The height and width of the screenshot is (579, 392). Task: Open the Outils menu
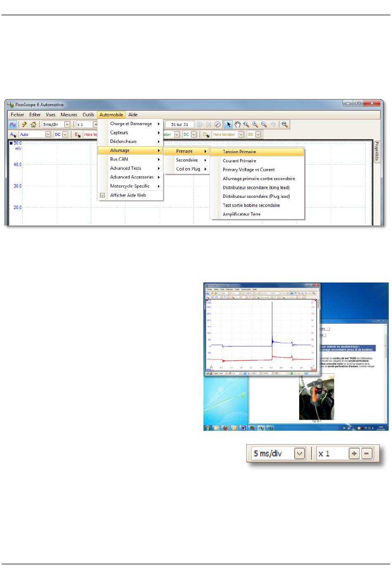click(x=88, y=115)
